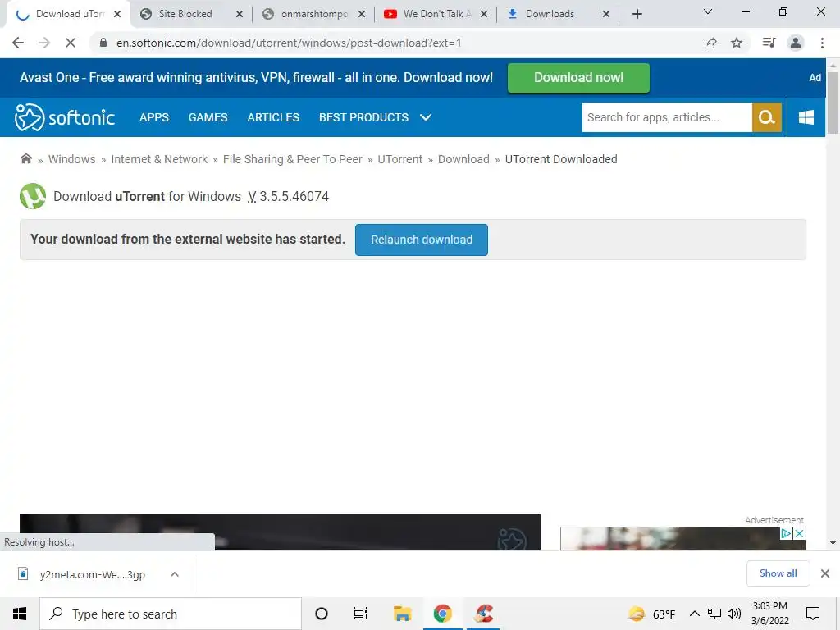Click the Windows platform icon in header
The image size is (840, 630).
coord(806,117)
